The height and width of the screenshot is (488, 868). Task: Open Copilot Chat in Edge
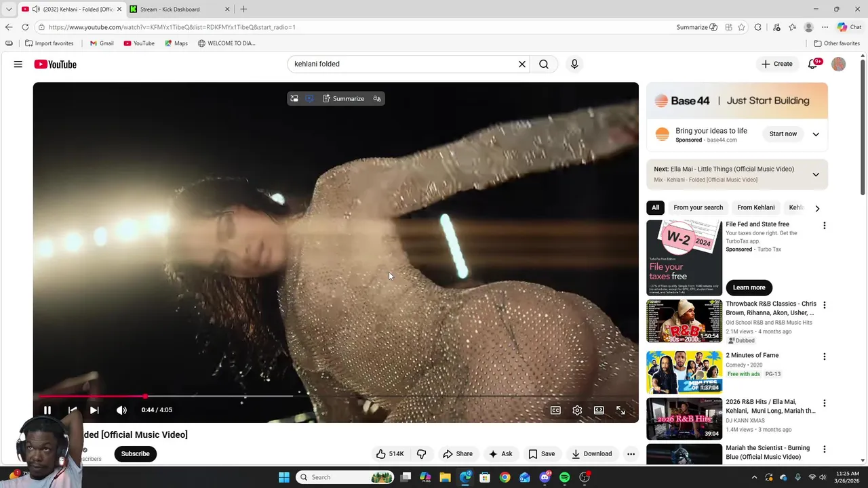click(849, 27)
